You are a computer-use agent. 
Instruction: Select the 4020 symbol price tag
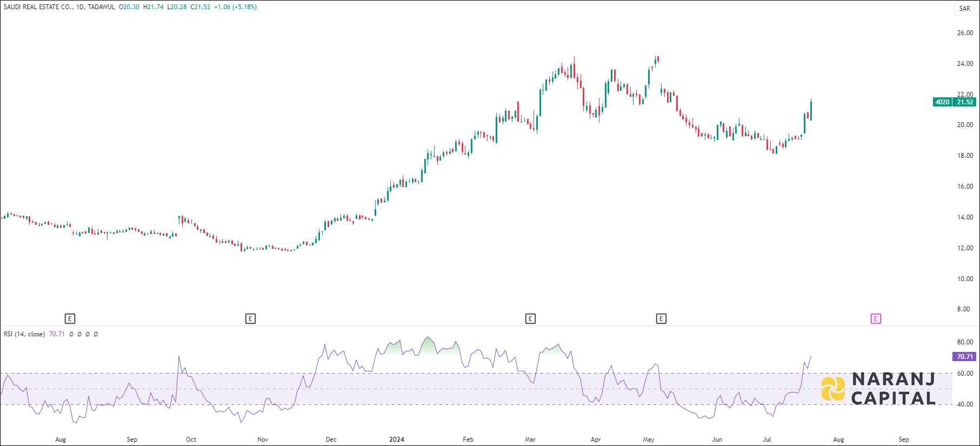coord(942,102)
